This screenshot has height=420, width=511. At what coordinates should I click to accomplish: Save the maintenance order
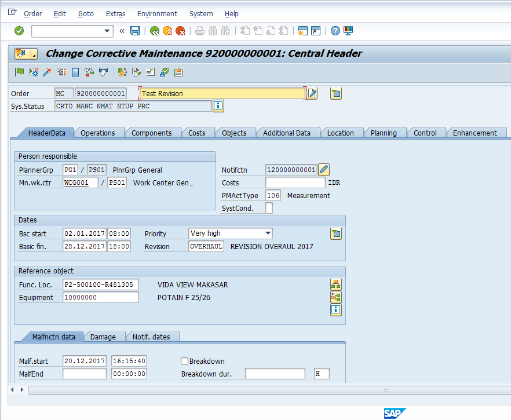click(134, 31)
